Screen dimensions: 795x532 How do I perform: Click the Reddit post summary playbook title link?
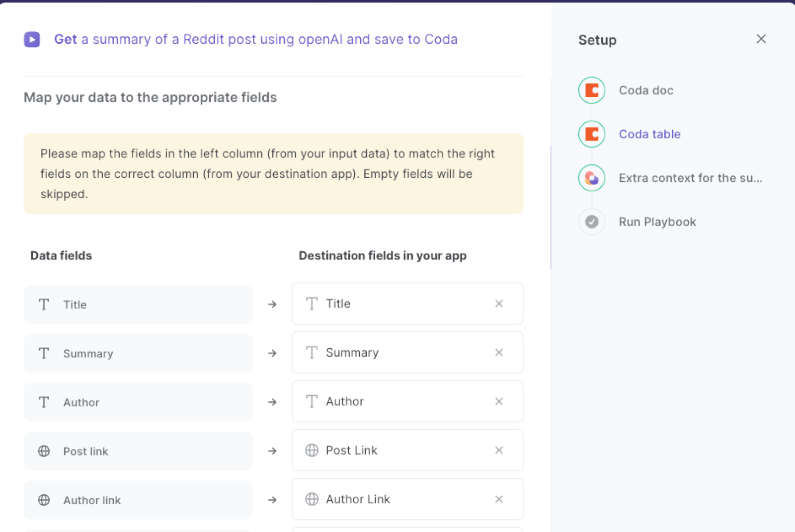click(256, 39)
